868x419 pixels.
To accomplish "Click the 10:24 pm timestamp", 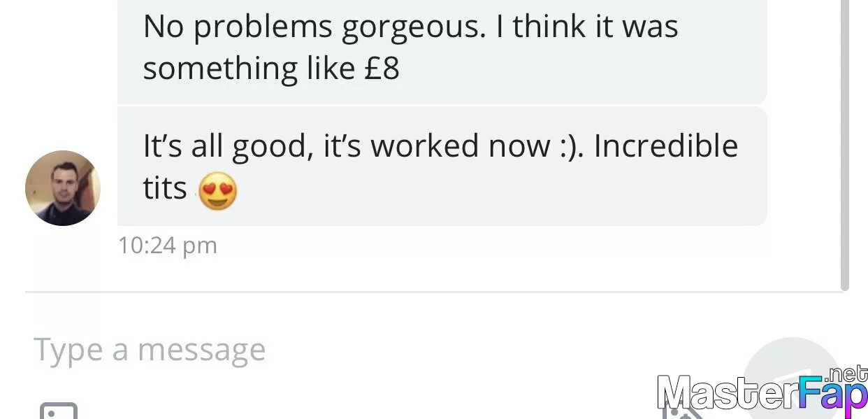I will coord(168,246).
